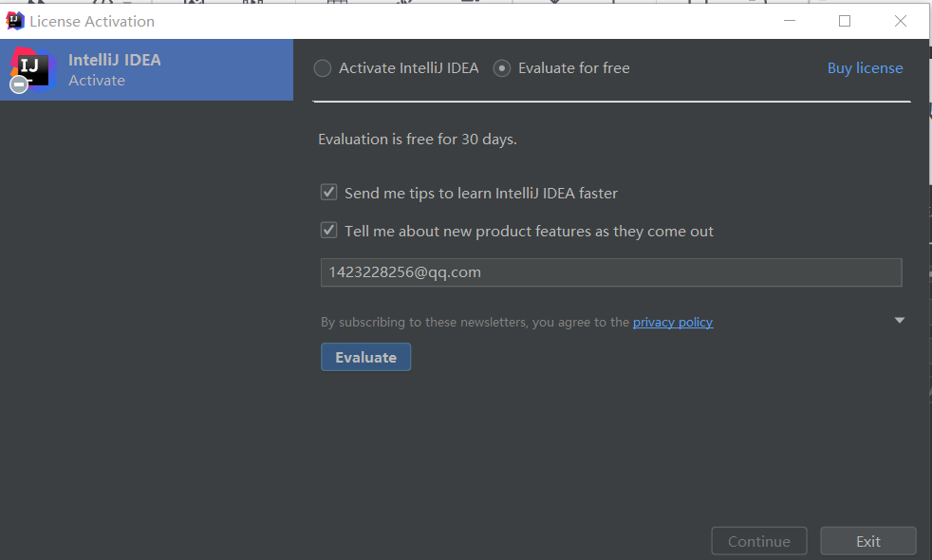Maximize the License Activation window
The height and width of the screenshot is (560, 932).
point(845,21)
